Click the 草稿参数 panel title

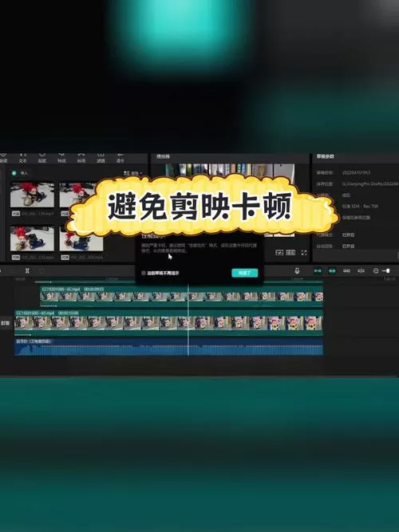click(x=326, y=156)
